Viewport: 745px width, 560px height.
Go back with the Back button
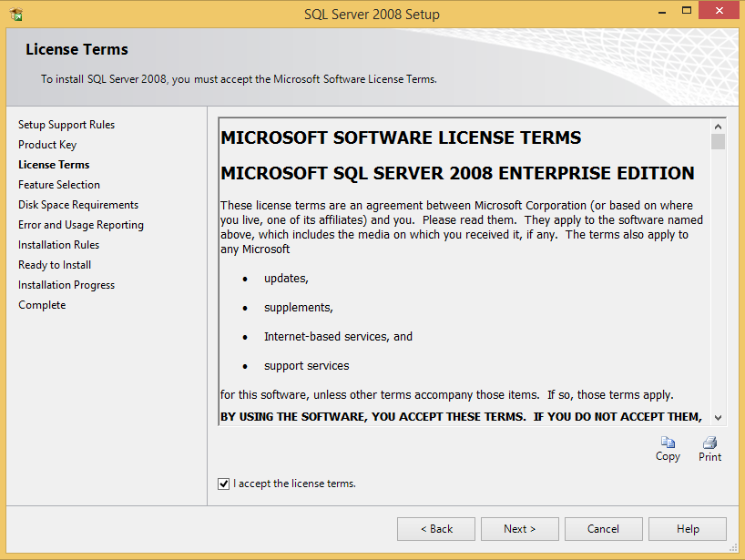[436, 529]
